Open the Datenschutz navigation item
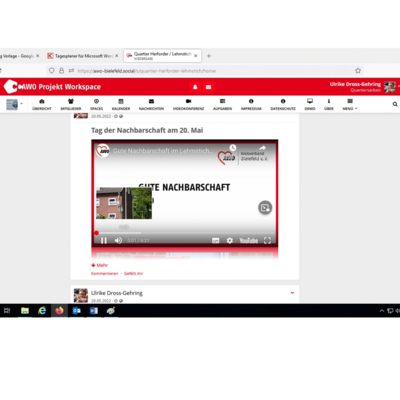The width and height of the screenshot is (400, 400). coord(283,104)
